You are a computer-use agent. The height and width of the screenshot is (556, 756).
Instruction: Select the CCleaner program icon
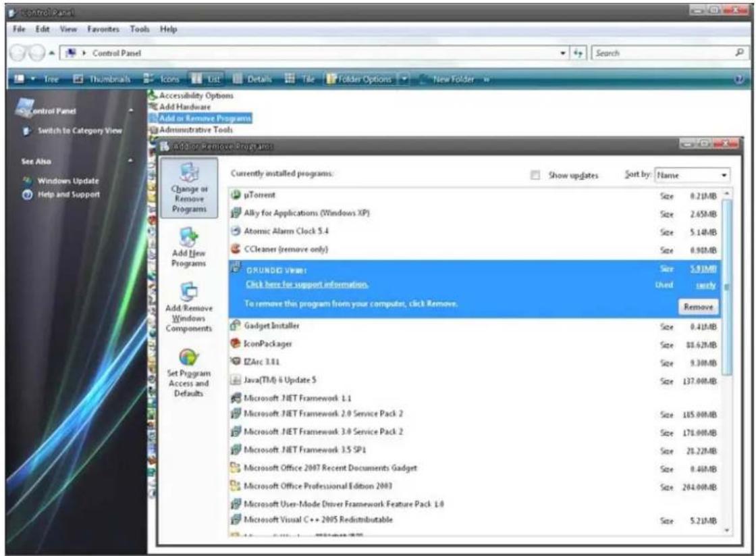pyautogui.click(x=236, y=249)
